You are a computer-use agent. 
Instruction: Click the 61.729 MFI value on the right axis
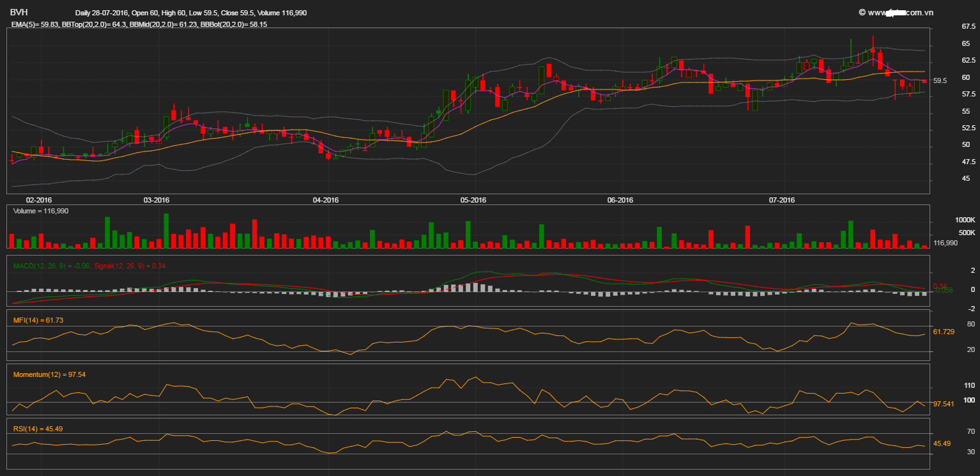tap(944, 332)
